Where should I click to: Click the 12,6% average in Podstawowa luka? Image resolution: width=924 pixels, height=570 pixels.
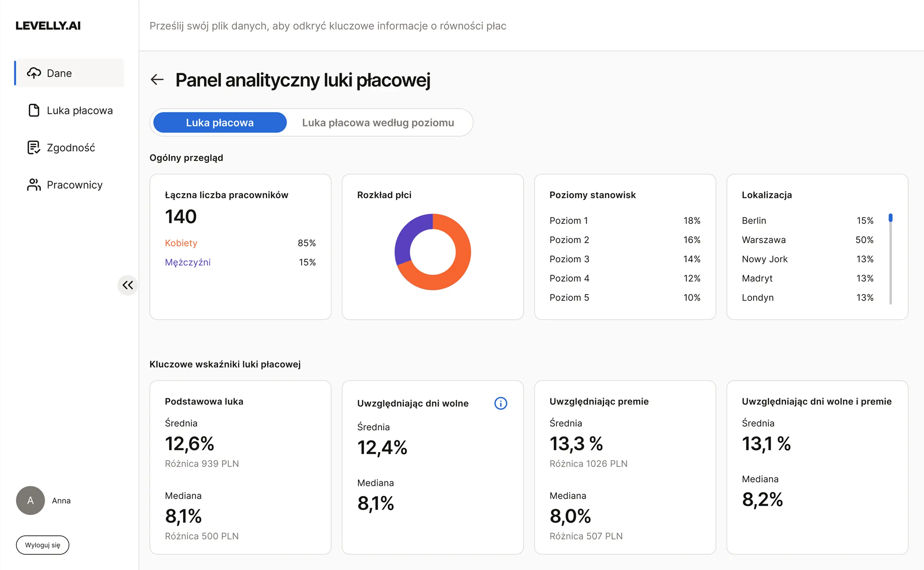point(189,444)
